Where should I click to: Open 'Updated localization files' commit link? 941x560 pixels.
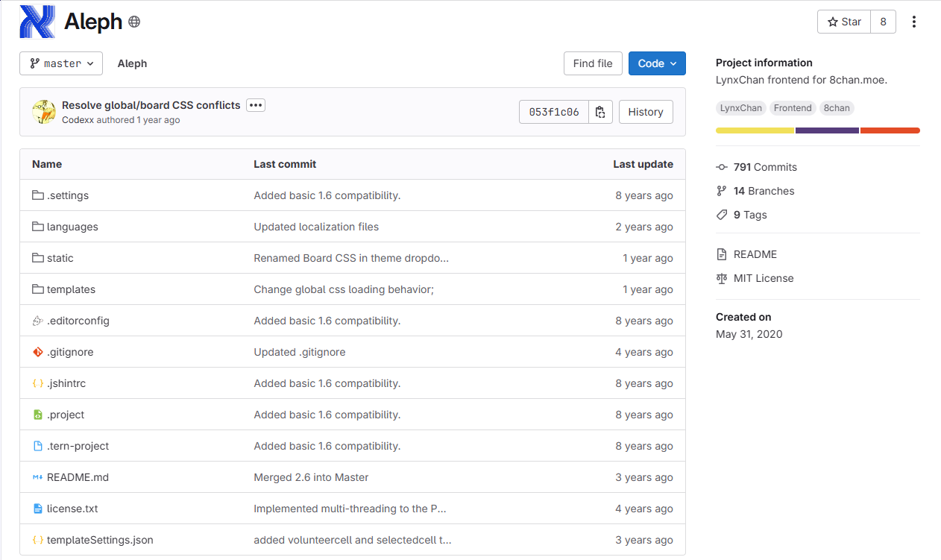click(x=316, y=227)
